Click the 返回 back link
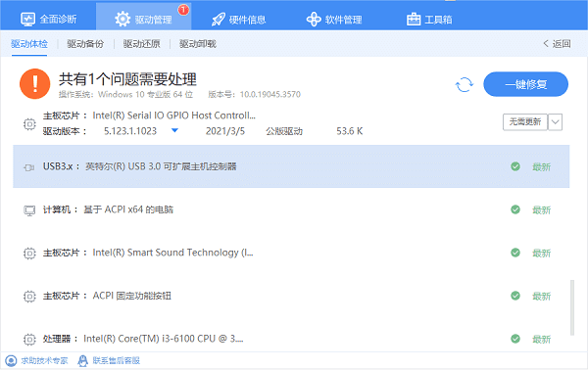The image size is (588, 370). point(557,44)
